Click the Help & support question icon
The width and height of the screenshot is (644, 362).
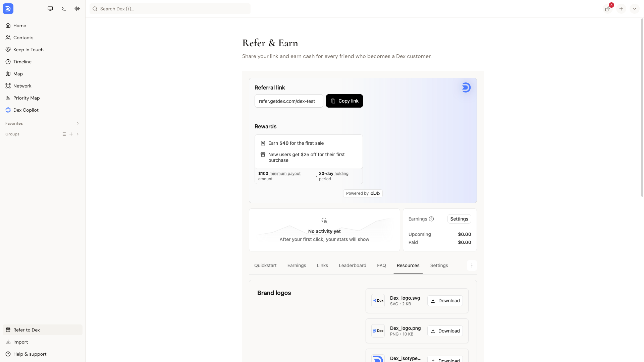8,354
